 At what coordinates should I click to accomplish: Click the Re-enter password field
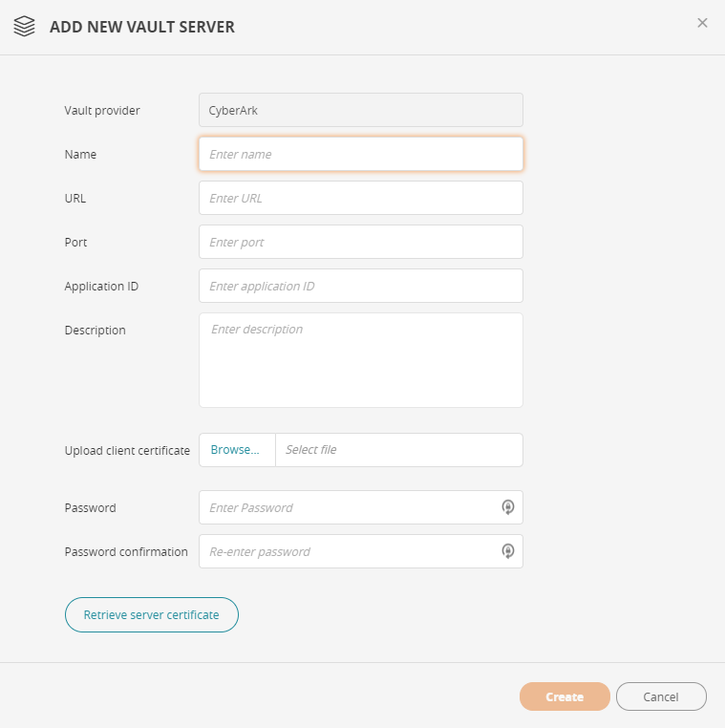click(x=349, y=551)
